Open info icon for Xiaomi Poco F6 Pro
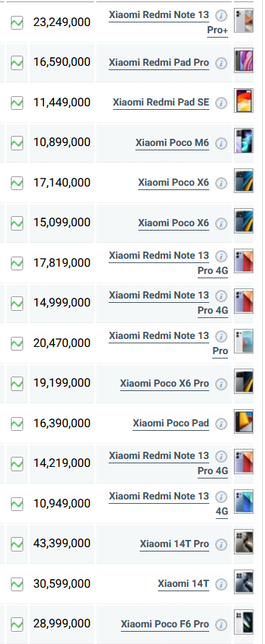This screenshot has height=644, width=265. click(x=222, y=624)
